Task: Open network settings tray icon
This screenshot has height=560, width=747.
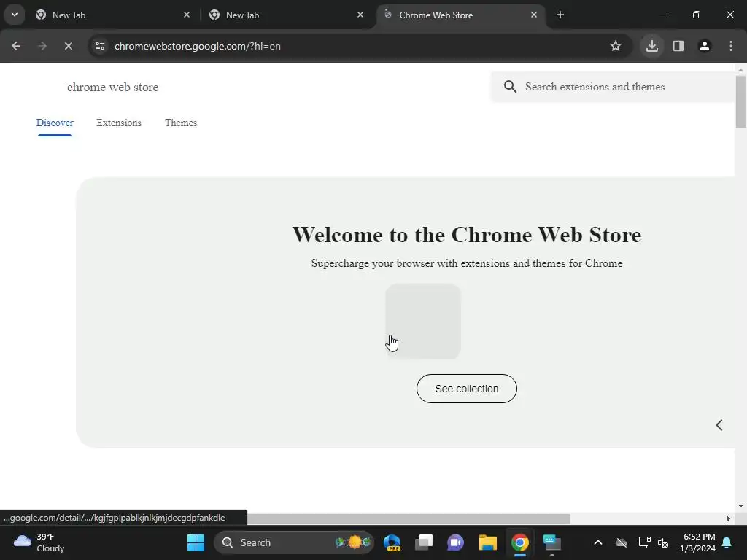Action: tap(645, 542)
